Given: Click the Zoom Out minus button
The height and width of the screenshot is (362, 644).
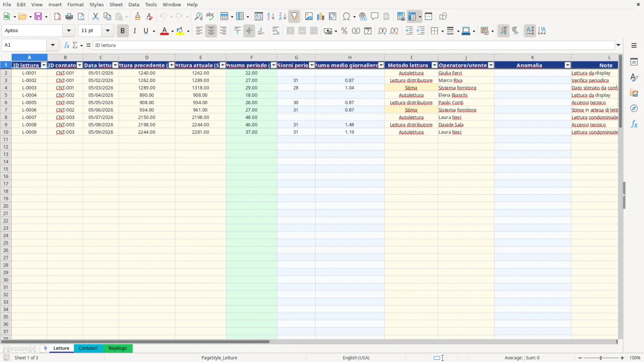Looking at the screenshot, I should pyautogui.click(x=580, y=358).
